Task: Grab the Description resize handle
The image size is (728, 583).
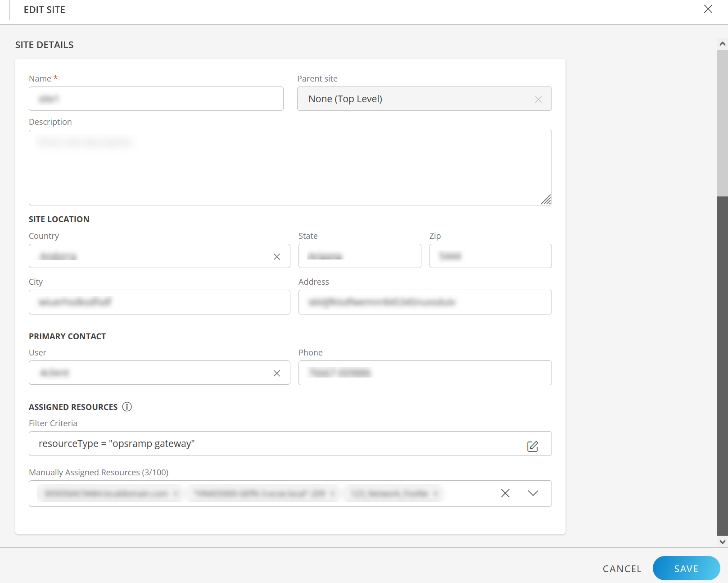Action: pyautogui.click(x=546, y=200)
